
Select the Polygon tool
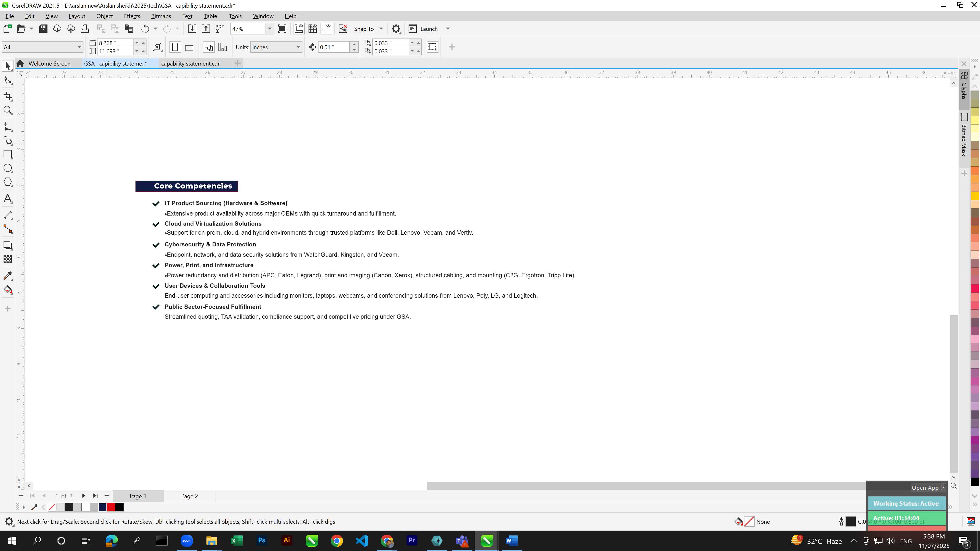click(x=8, y=182)
